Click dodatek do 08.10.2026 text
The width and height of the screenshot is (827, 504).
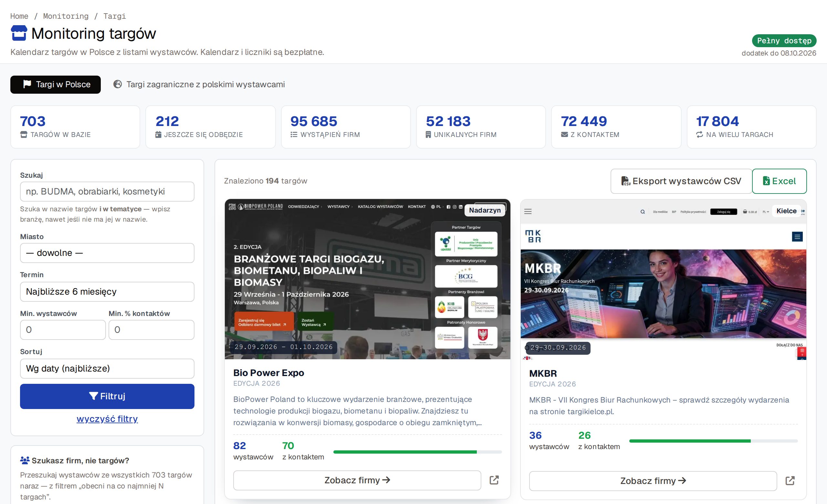[x=779, y=53]
